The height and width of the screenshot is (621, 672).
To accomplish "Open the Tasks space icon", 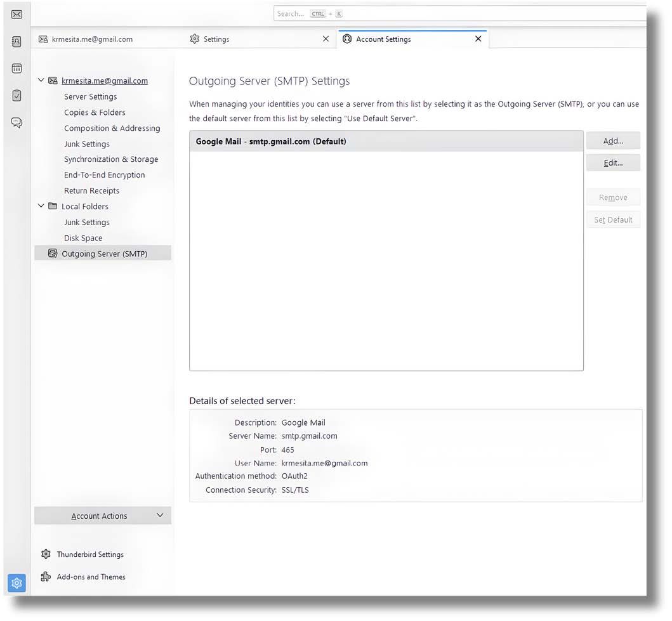I will coord(16,95).
